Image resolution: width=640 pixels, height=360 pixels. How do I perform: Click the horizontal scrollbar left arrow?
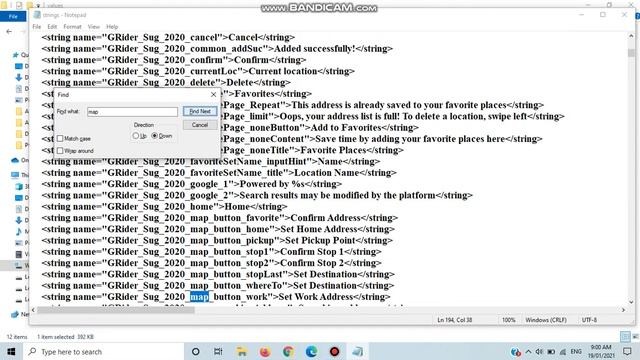click(33, 310)
